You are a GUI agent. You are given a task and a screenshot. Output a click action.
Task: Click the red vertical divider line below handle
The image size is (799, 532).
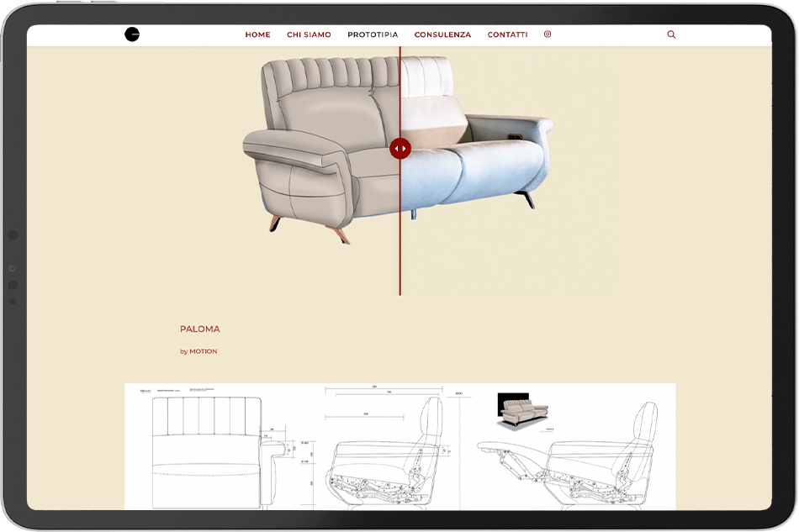[400, 227]
